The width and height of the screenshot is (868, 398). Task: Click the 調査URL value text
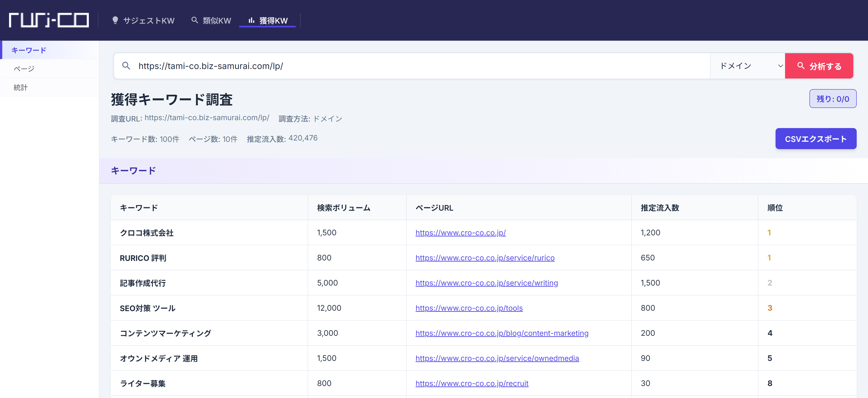coord(207,117)
